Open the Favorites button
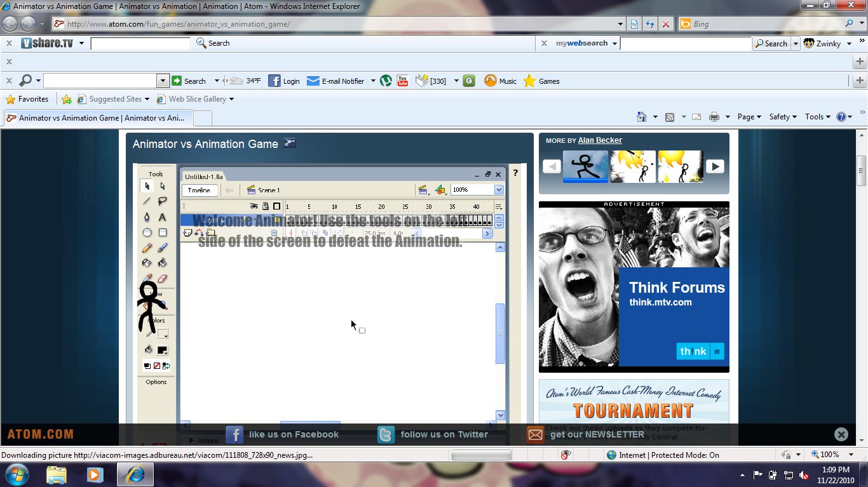This screenshot has width=868, height=487. (x=27, y=99)
